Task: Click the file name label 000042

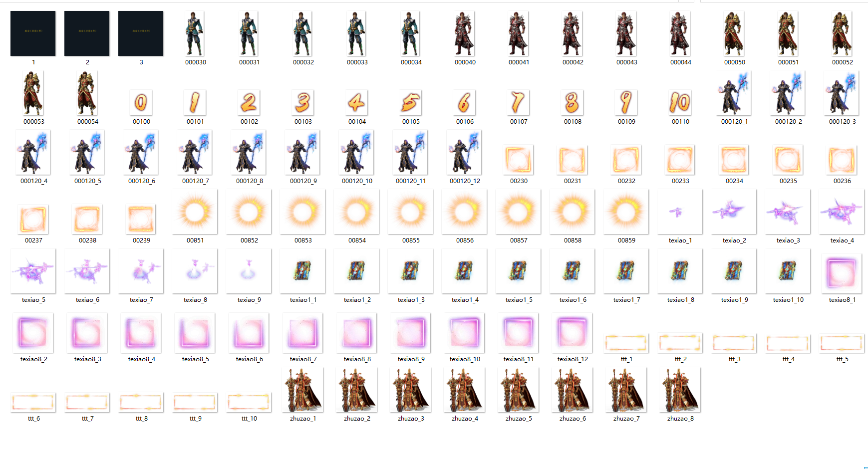Action: click(573, 62)
